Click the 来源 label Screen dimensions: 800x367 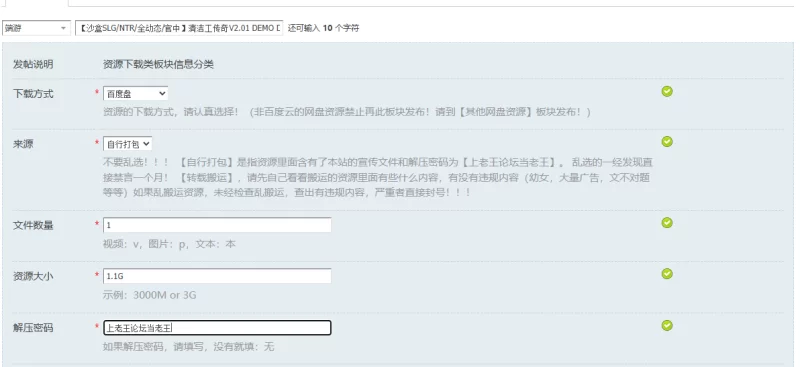point(23,144)
